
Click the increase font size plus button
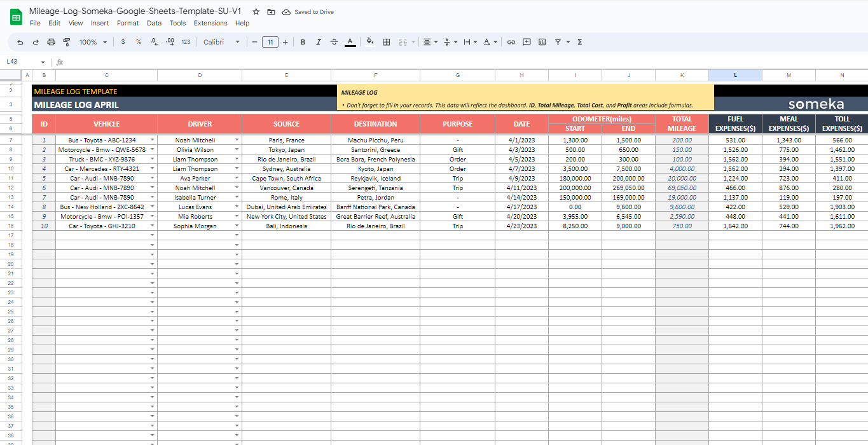pos(285,43)
